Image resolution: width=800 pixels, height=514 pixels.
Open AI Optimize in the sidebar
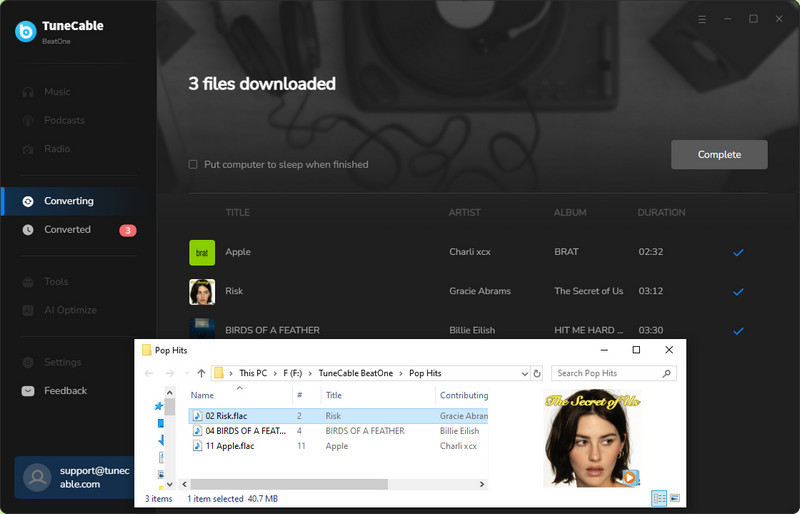(70, 310)
